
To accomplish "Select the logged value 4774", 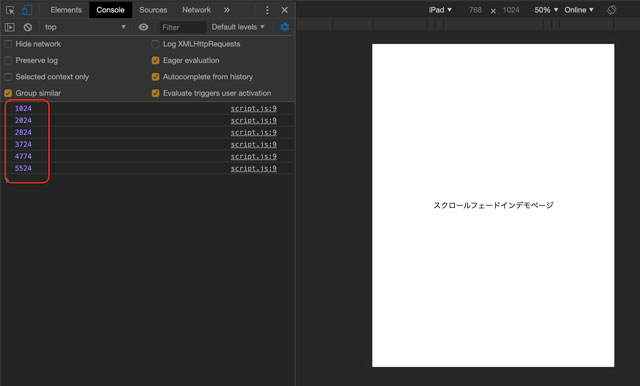I will 23,156.
